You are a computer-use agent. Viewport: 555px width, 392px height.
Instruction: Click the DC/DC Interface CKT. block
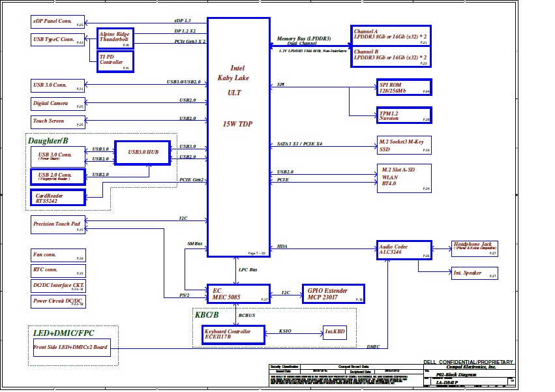[58, 286]
